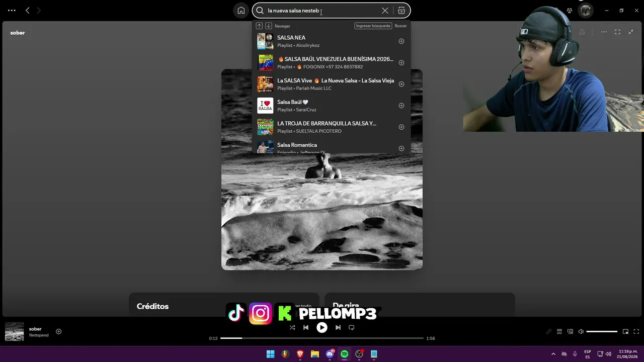This screenshot has height=362, width=644.
Task: Add LA TROJA DE BARRANQUILLA playlist to library
Action: tap(401, 127)
